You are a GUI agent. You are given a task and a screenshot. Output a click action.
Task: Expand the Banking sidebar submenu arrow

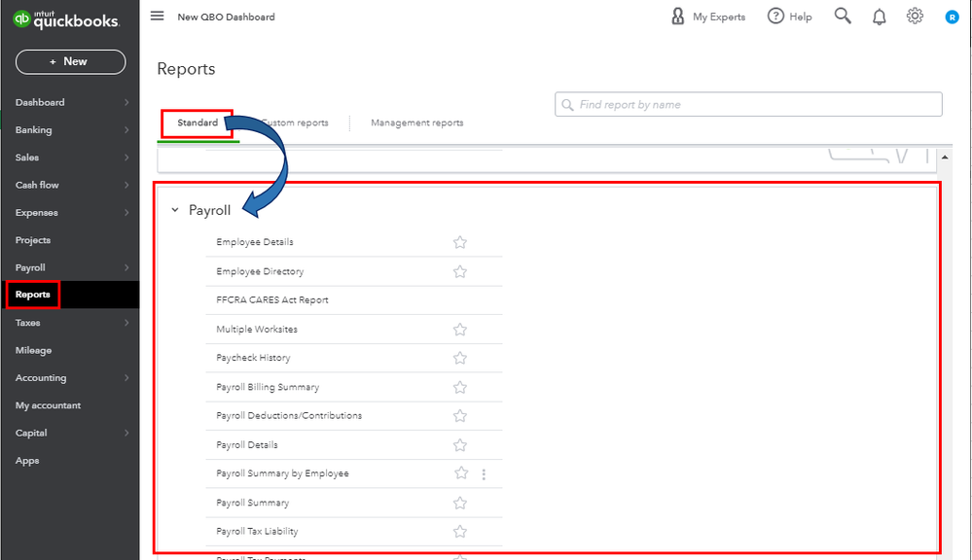coord(126,130)
